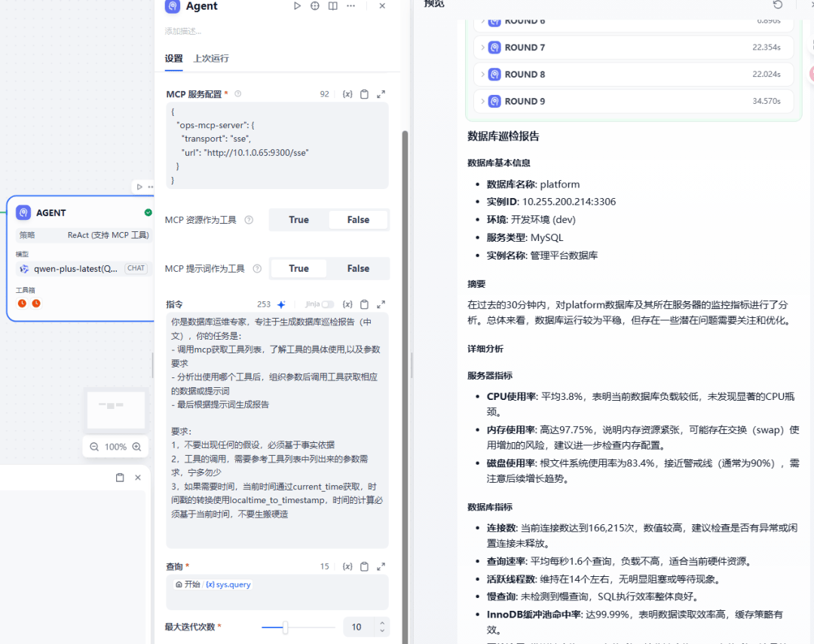Run the Agent node with play icon
Image resolution: width=814 pixels, height=644 pixels.
pos(297,6)
